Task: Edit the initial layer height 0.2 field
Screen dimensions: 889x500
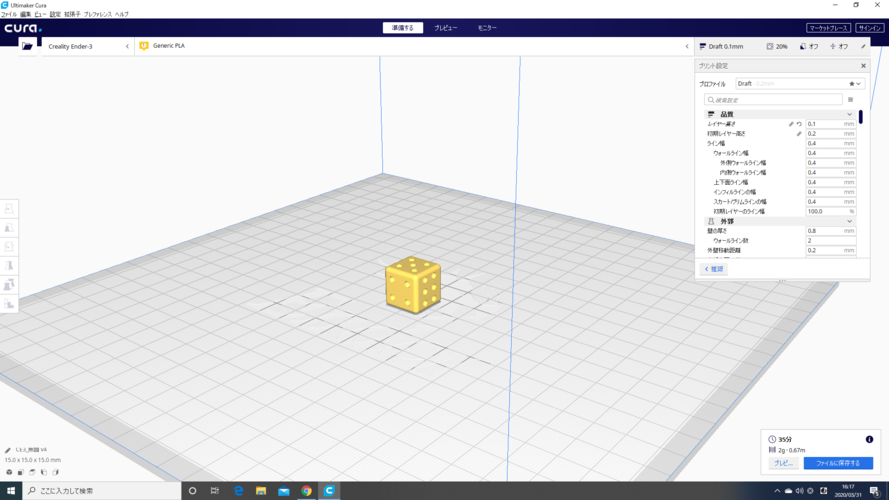Action: [x=831, y=134]
